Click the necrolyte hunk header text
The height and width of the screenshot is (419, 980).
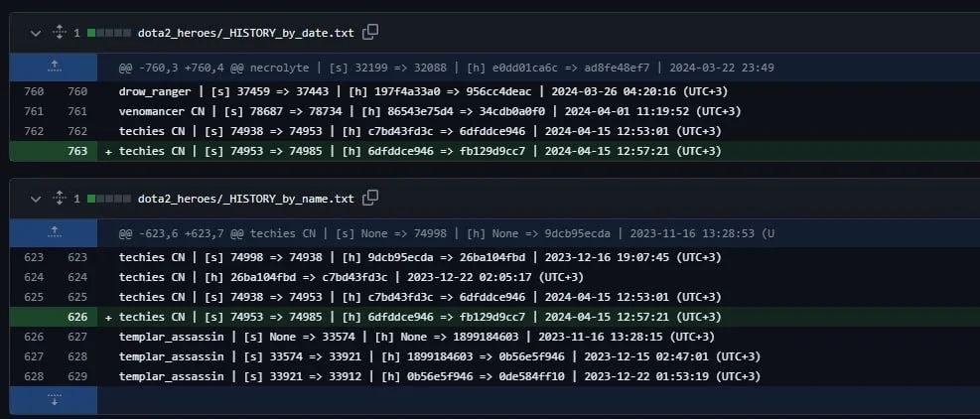(x=446, y=68)
